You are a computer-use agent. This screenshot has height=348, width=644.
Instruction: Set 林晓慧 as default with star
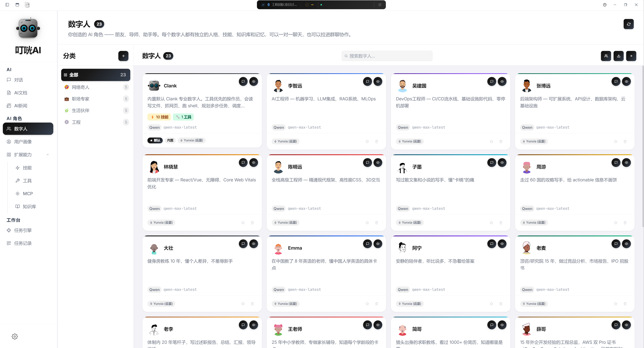[x=243, y=223]
